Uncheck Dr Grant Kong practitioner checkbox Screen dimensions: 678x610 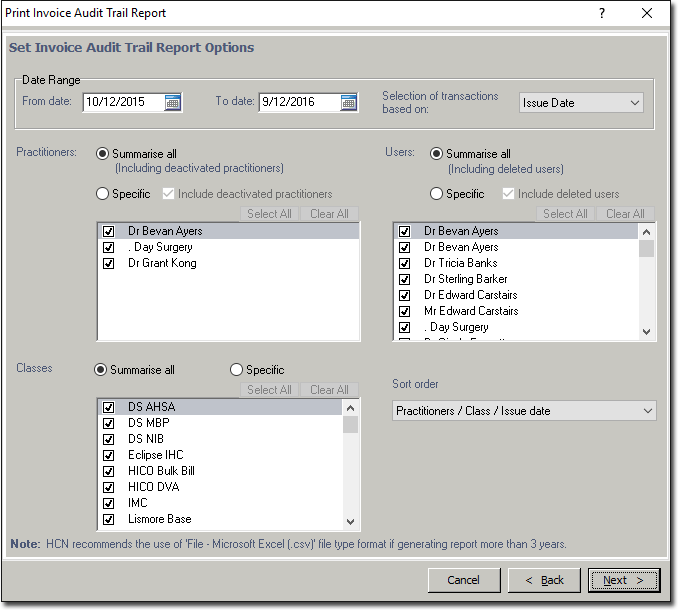pos(108,263)
